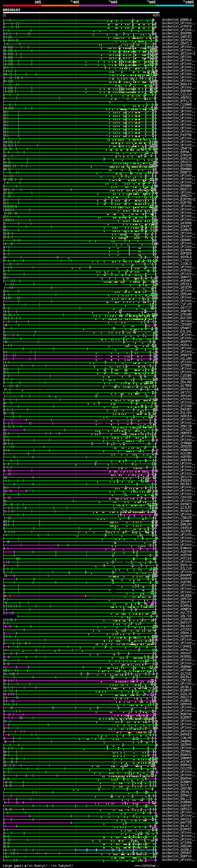Open hit UniRef100_B9RRL9
197x868 pixels.
tap(177, 20)
